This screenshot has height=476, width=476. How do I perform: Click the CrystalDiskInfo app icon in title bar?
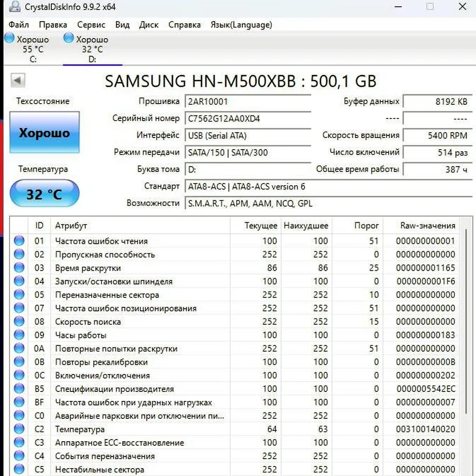pyautogui.click(x=14, y=6)
